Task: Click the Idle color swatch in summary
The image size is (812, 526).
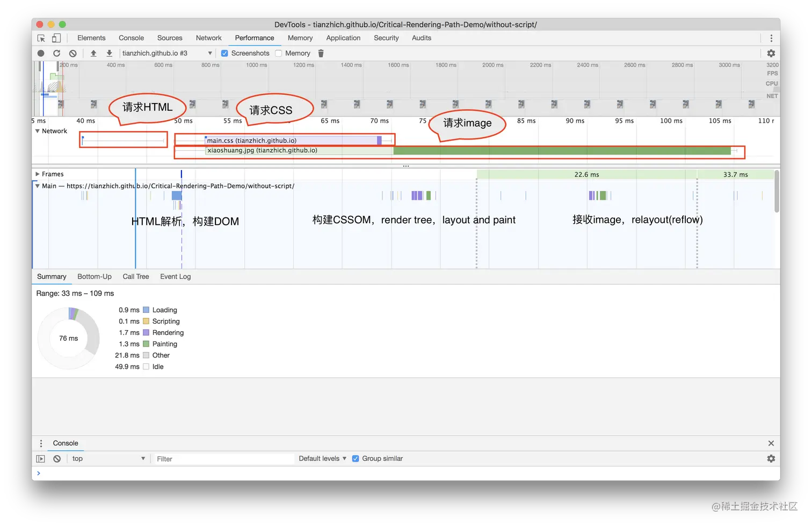Action: [x=146, y=367]
